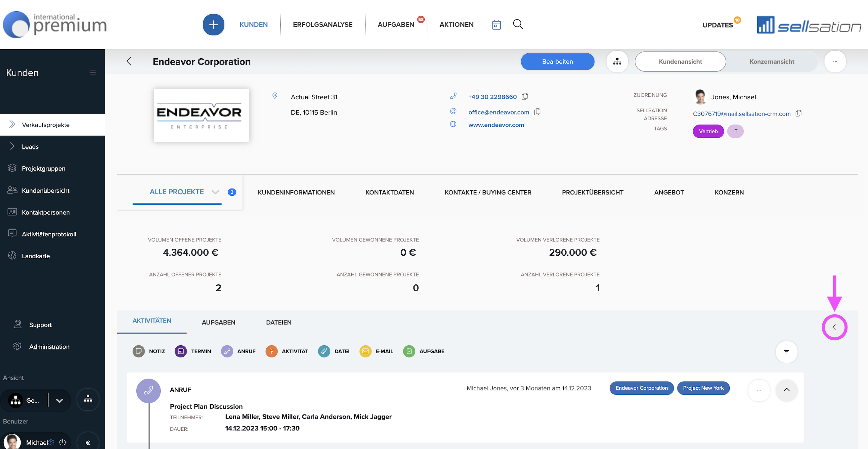Screen dimensions: 868x449
Task: Open the www.endeavor.com website link
Action: [496, 125]
